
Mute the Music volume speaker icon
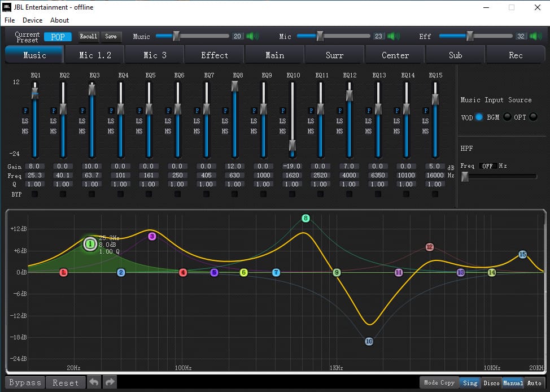pos(252,36)
